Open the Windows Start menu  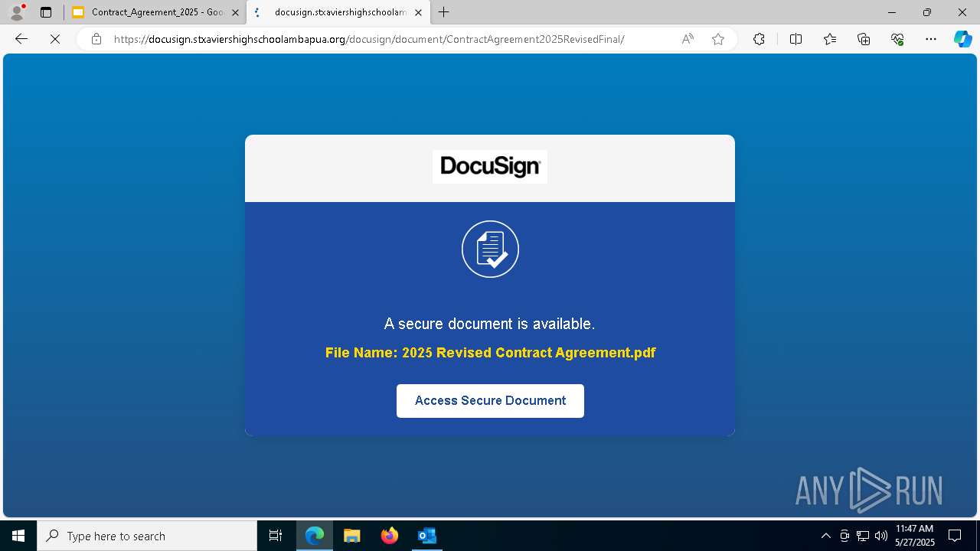(x=18, y=536)
